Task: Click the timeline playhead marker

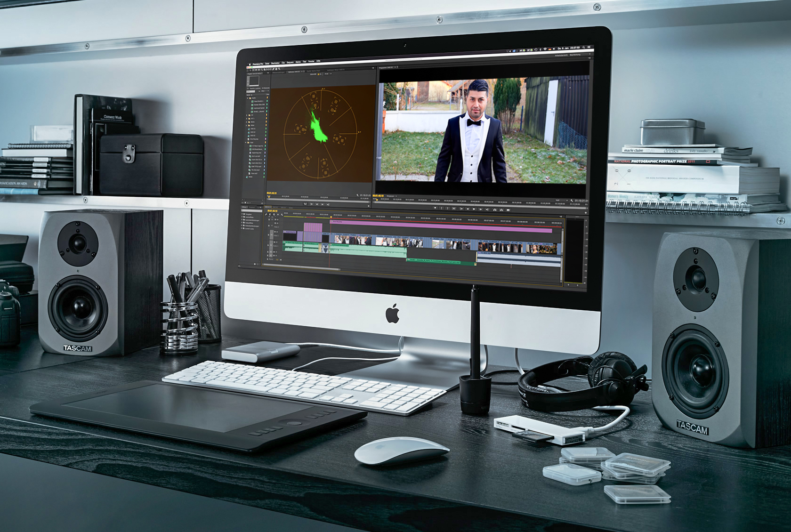Action: [331, 217]
